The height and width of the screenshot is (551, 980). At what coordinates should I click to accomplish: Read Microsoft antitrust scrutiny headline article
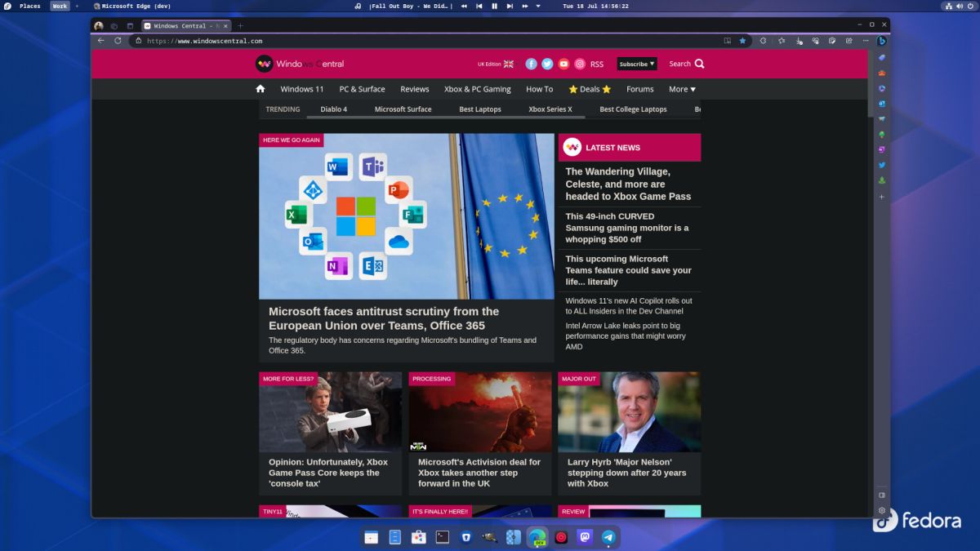click(x=384, y=318)
